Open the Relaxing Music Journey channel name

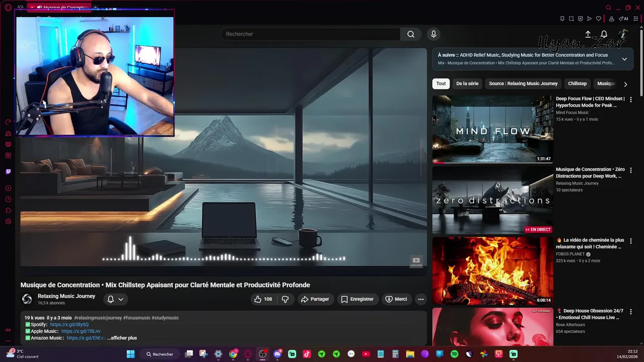[66, 296]
